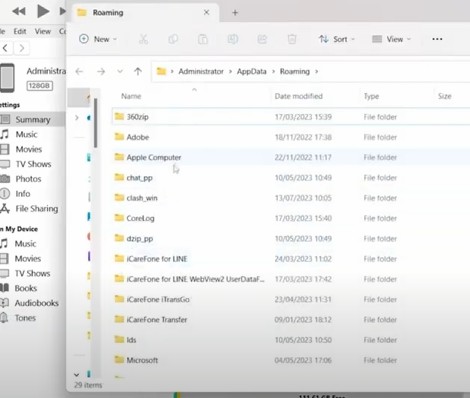Click AppData in the address breadcrumb
Image resolution: width=470 pixels, height=398 pixels.
pyautogui.click(x=252, y=71)
